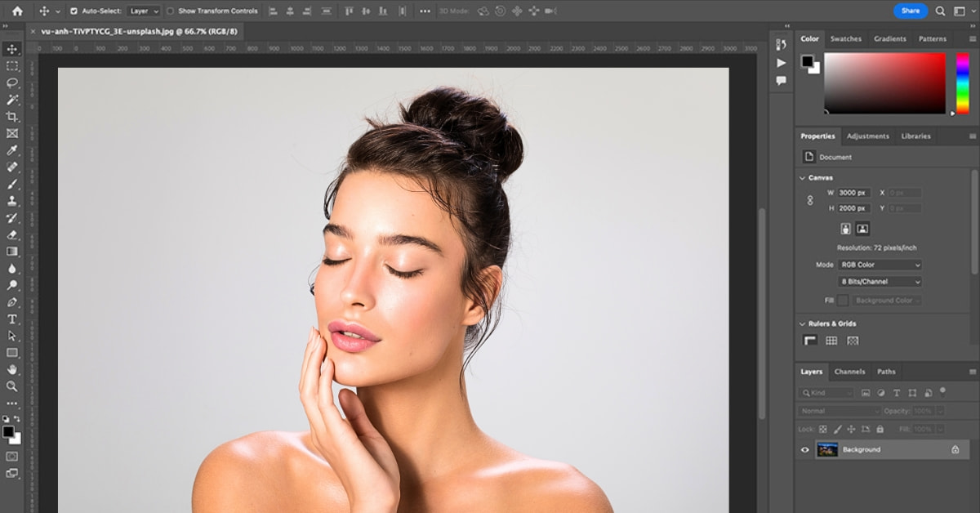Open the Auto-Select Layer dropdown
Screen dimensions: 980x513
click(145, 11)
